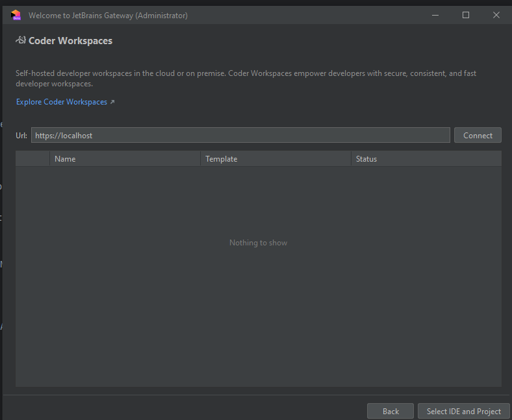The height and width of the screenshot is (420, 512).
Task: Sort by the Template column header
Action: pos(276,159)
